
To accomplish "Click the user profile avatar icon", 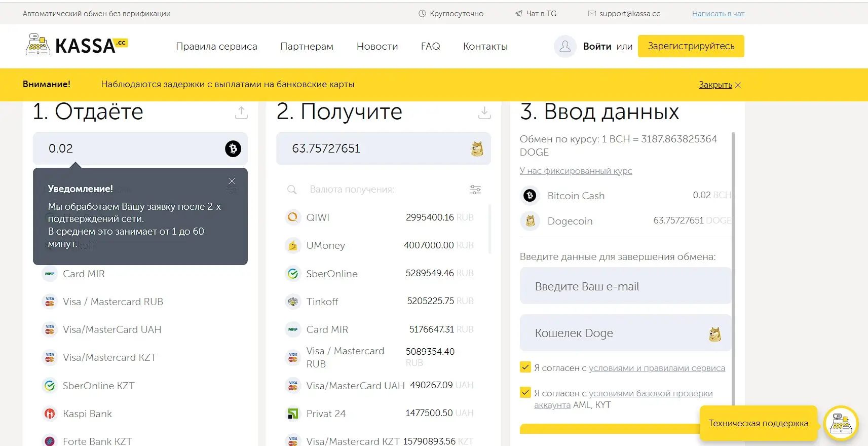I will 565,47.
